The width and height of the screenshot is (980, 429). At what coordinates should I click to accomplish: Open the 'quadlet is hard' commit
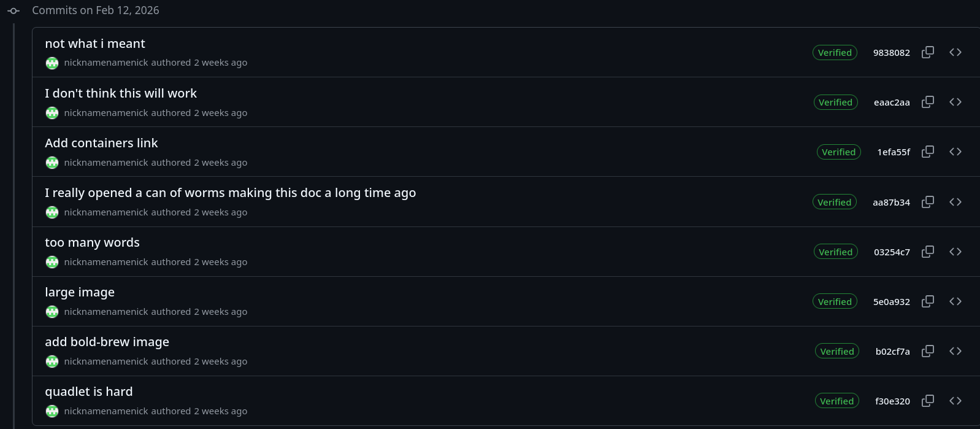[88, 392]
